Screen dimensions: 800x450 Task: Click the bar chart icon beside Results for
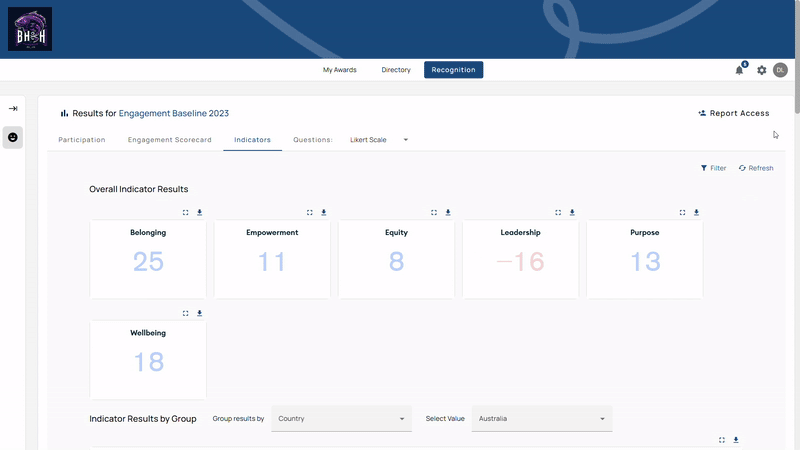pos(64,113)
